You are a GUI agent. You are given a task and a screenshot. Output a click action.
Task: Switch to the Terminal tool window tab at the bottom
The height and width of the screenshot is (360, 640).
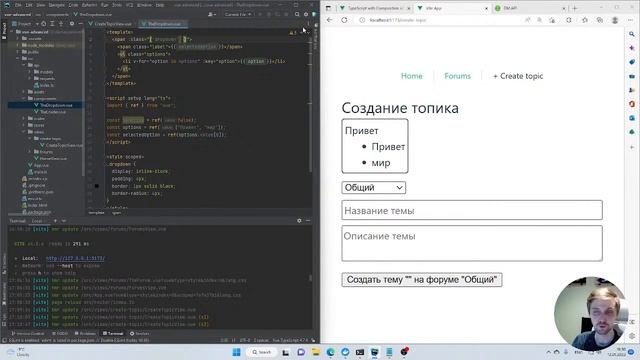(113, 333)
